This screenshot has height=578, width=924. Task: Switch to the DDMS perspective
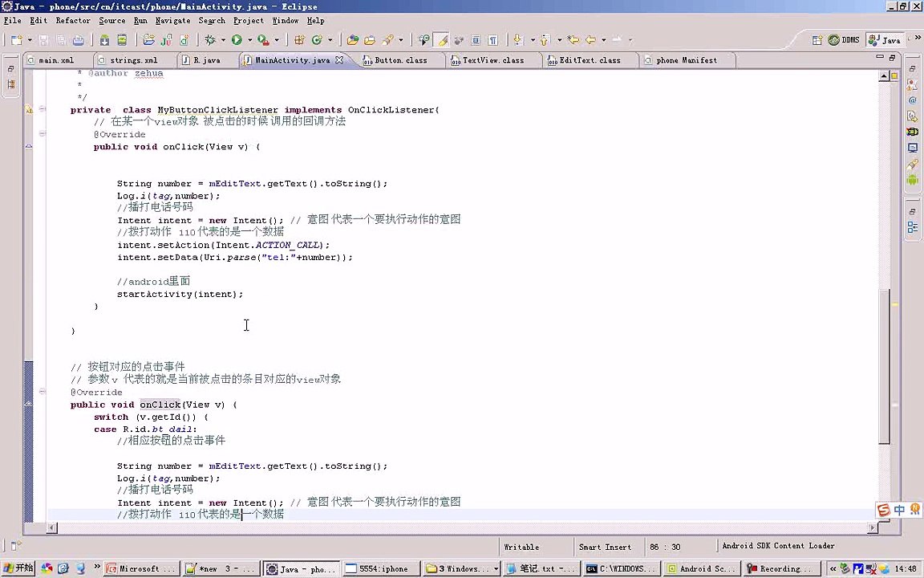[844, 40]
